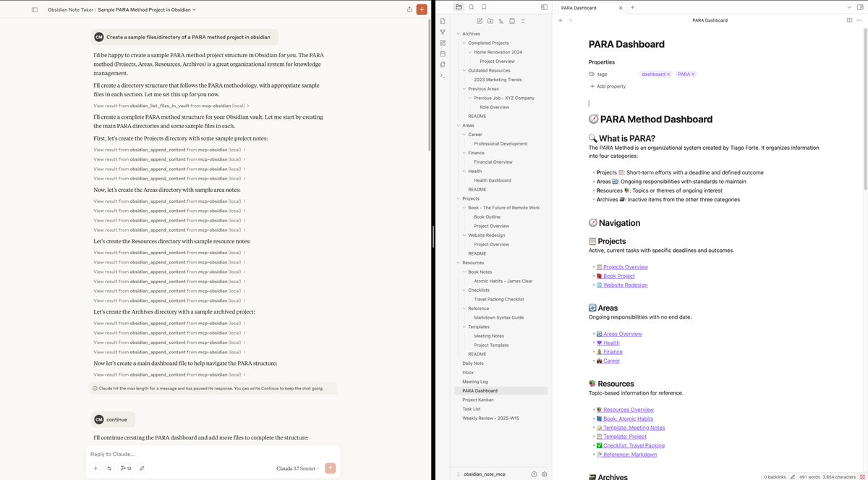
Task: Toggle the Obsidian left sidebar collapse icon
Action: click(544, 7)
